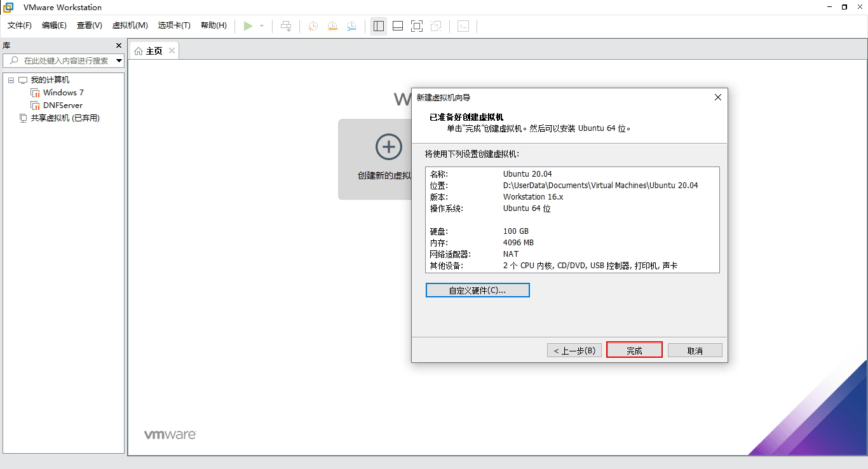Viewport: 868px width, 469px height.
Task: Click the Unity mode toolbar icon
Action: point(436,26)
